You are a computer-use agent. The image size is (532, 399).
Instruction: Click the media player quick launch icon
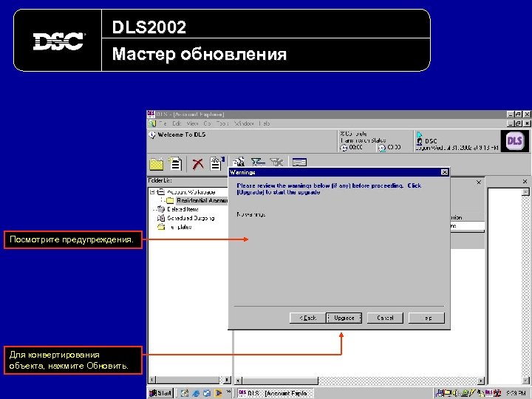[218, 393]
